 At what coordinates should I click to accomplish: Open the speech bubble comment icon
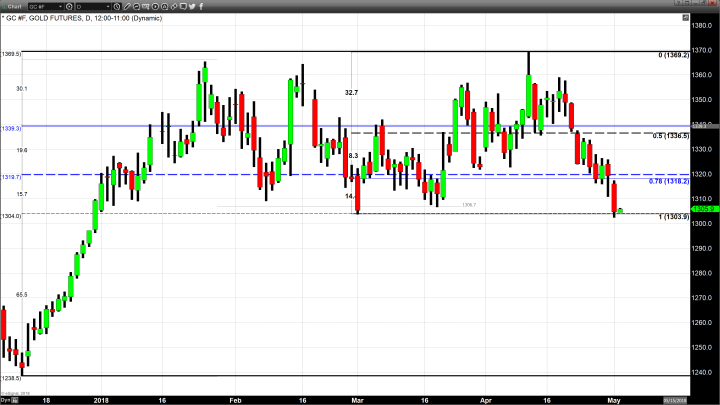click(x=183, y=7)
